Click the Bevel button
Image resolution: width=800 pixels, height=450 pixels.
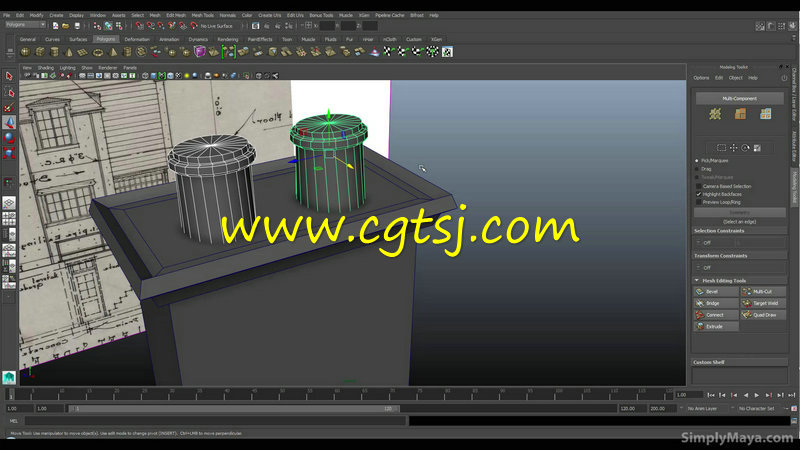click(716, 292)
